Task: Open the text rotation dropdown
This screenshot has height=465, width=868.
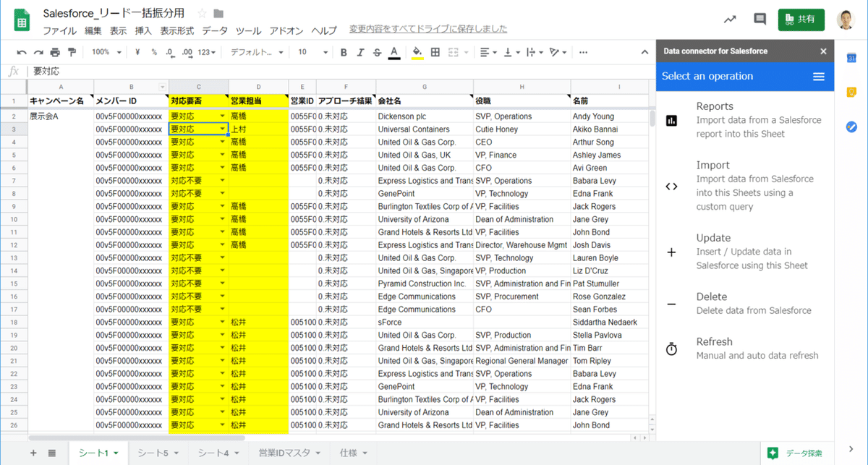Action: click(558, 52)
